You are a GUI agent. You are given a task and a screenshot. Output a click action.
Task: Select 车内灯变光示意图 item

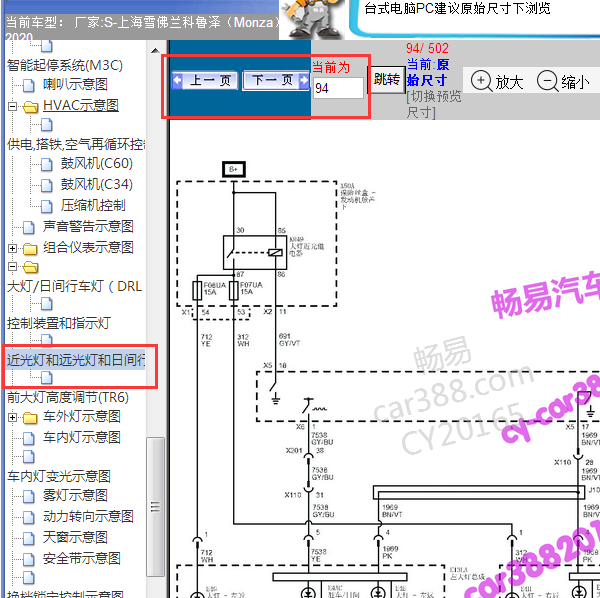click(x=59, y=476)
